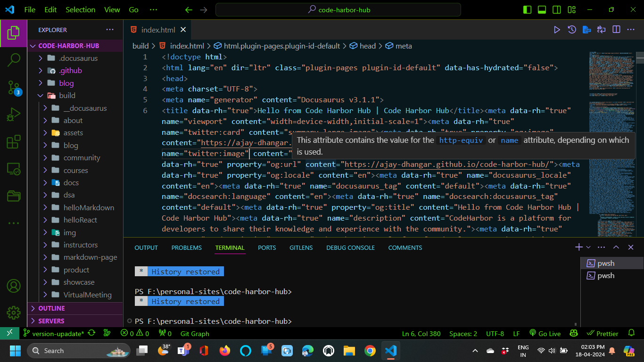Image resolution: width=644 pixels, height=362 pixels.
Task: Expand the community folder
Action: (75, 158)
